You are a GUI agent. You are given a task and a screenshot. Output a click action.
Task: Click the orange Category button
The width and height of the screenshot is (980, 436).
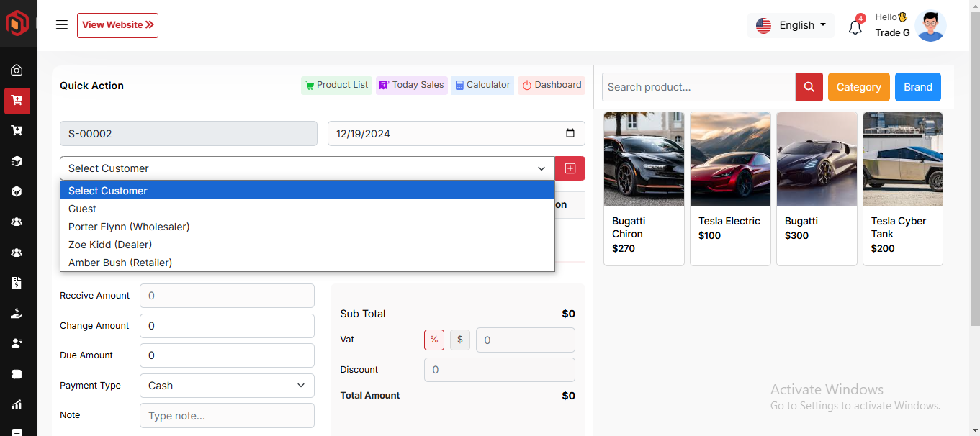(858, 87)
